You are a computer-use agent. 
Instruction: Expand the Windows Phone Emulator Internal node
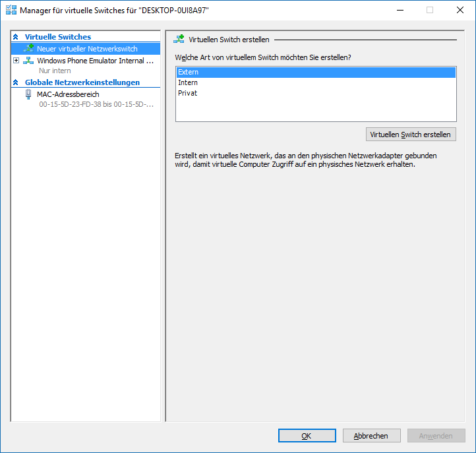[x=16, y=61]
